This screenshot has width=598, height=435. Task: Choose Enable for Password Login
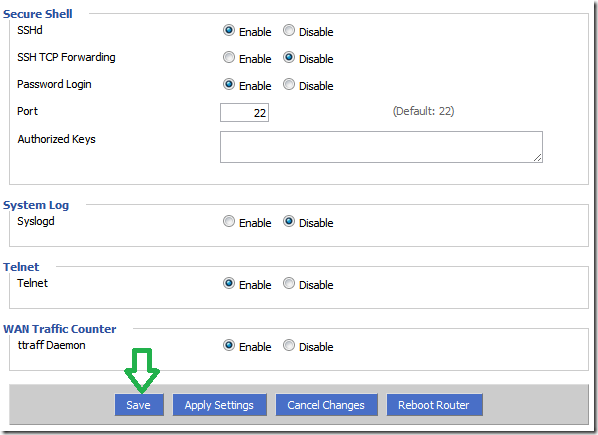pos(228,84)
